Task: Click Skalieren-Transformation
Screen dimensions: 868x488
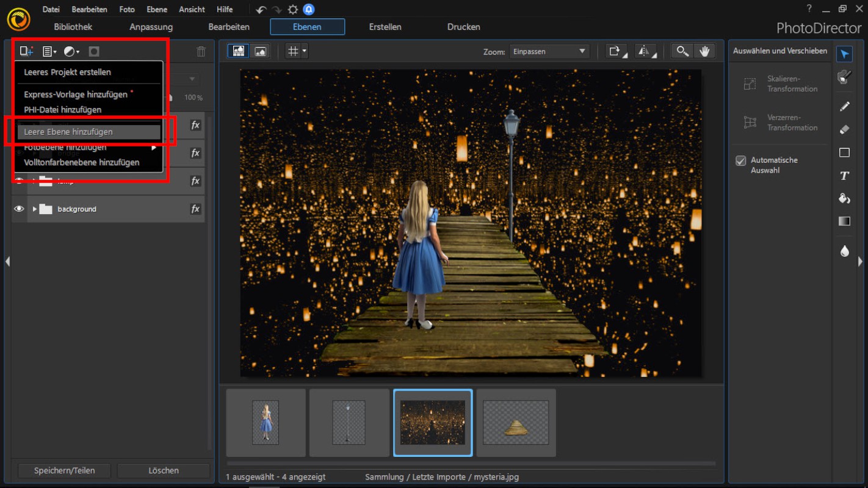Action: coord(780,84)
